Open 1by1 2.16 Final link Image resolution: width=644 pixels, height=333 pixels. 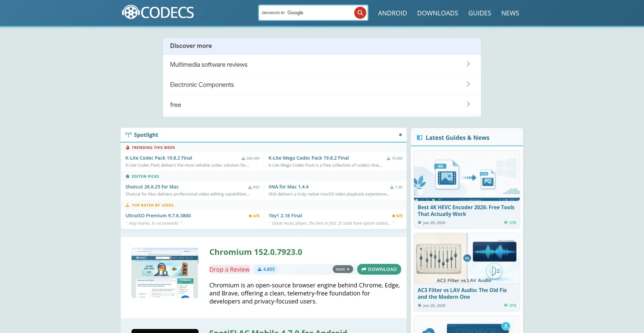tap(285, 216)
